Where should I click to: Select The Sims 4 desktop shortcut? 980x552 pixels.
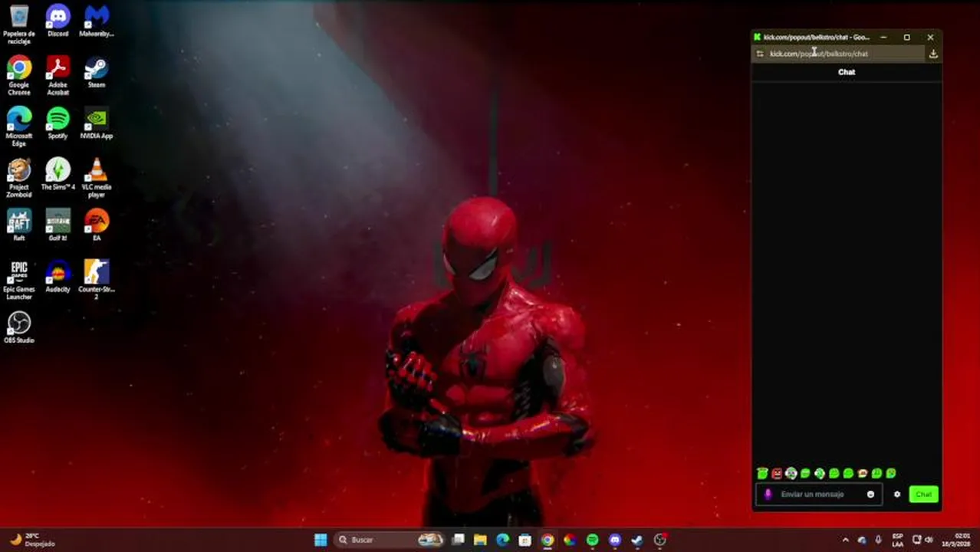[58, 174]
